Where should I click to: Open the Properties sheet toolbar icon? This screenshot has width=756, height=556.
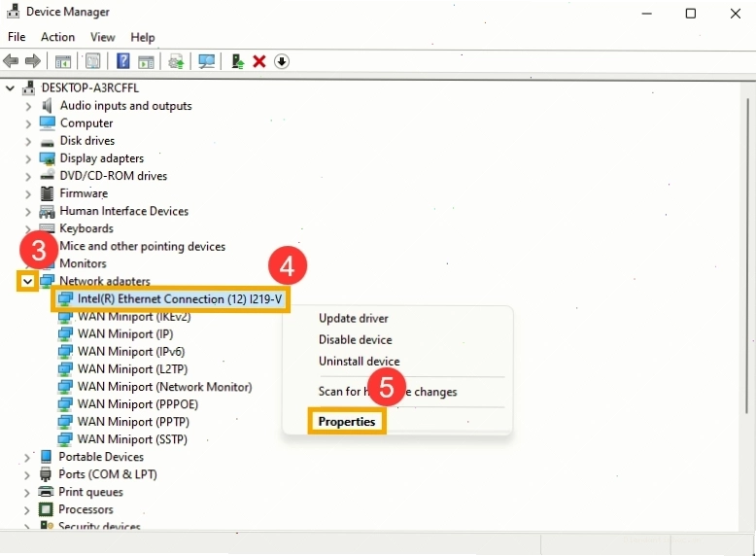pyautogui.click(x=92, y=61)
